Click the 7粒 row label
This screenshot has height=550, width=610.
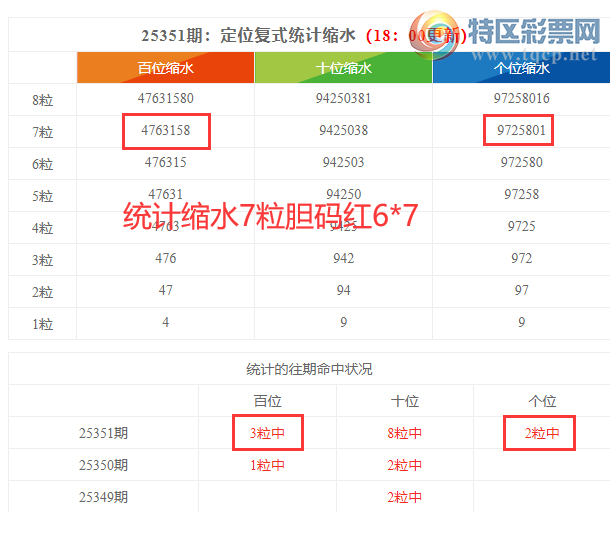(42, 132)
